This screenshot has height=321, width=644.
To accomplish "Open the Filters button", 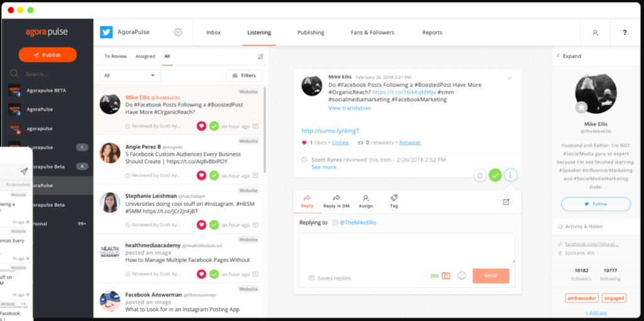I will pos(245,75).
